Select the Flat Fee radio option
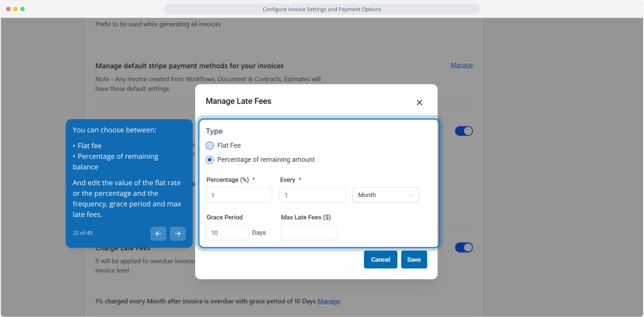This screenshot has width=644, height=317. (x=209, y=146)
